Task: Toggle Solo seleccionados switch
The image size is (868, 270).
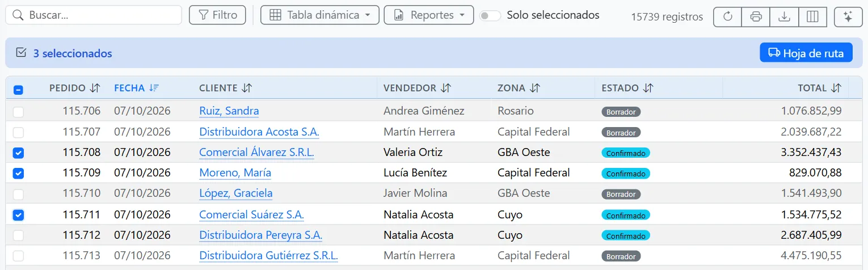Action: 490,16
